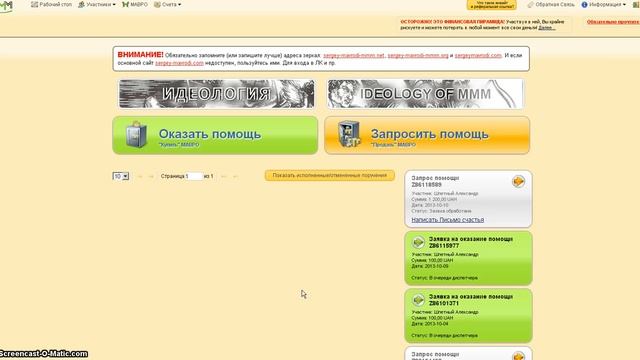The height and width of the screenshot is (360, 640).
Task: Open the rows-per-page dropdown showing 10
Action: point(121,176)
